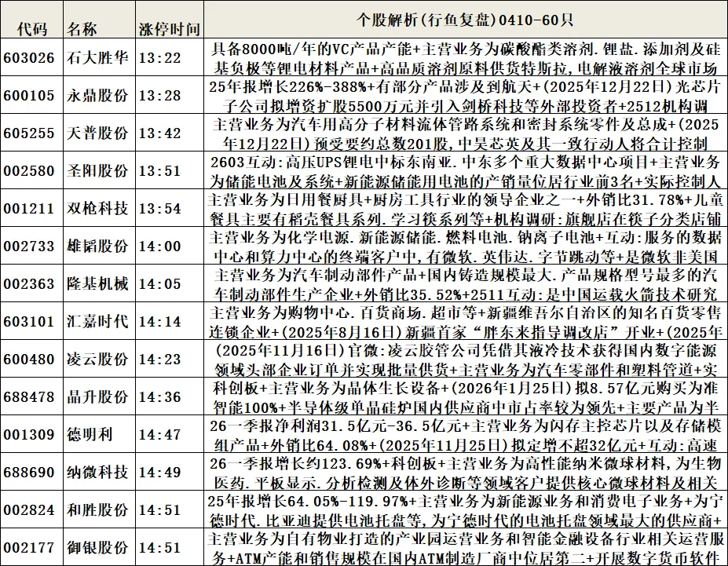Select stock name 永鼎股份
The width and height of the screenshot is (728, 566).
point(97,95)
